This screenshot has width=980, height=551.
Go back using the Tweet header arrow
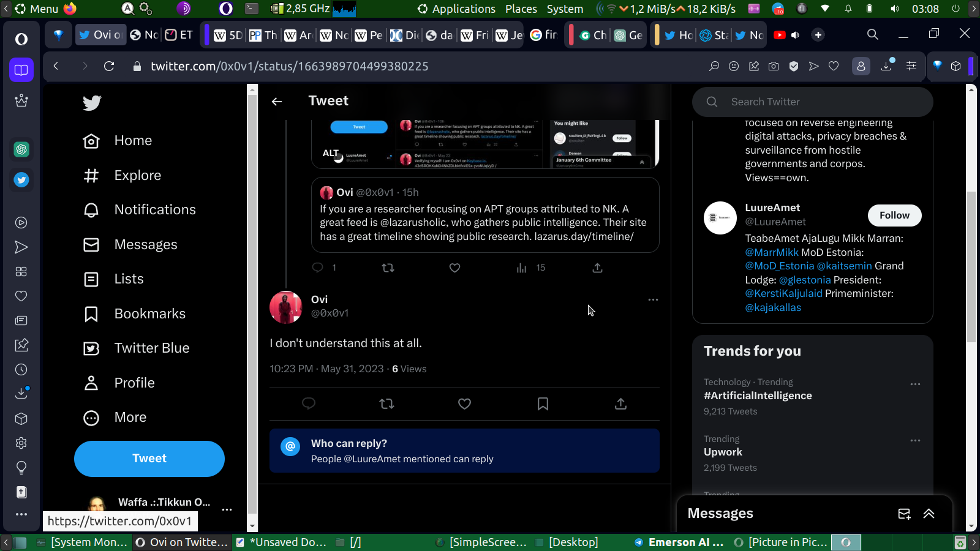click(x=277, y=102)
